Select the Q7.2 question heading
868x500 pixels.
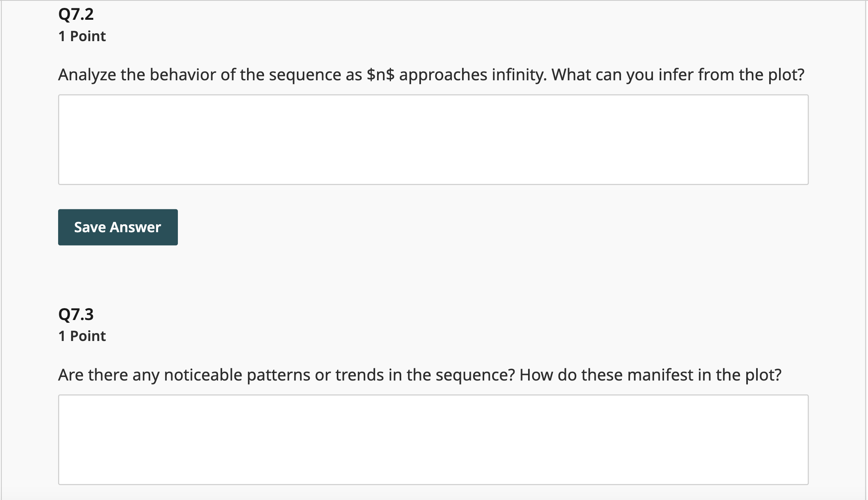click(x=76, y=15)
